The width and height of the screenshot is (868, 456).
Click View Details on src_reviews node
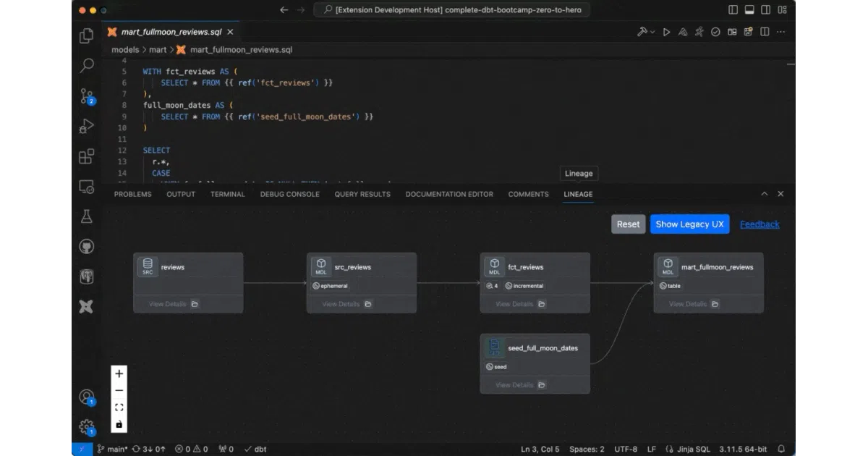point(347,304)
